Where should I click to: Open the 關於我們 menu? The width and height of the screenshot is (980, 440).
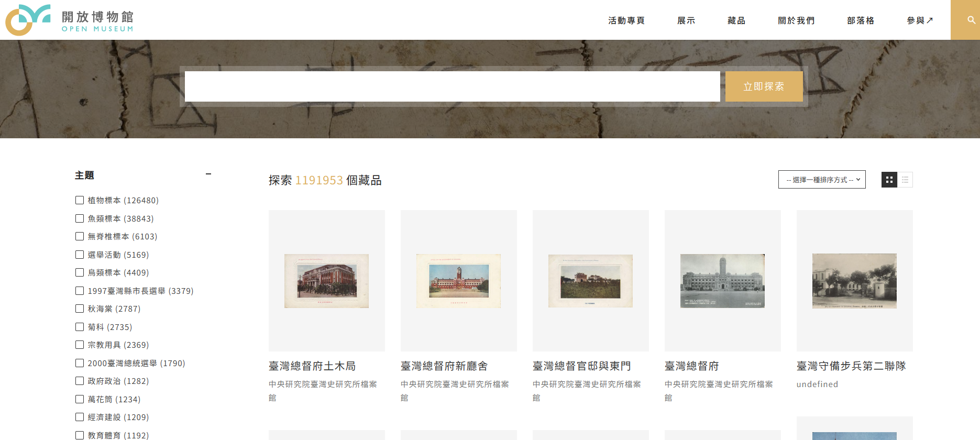(x=796, y=20)
